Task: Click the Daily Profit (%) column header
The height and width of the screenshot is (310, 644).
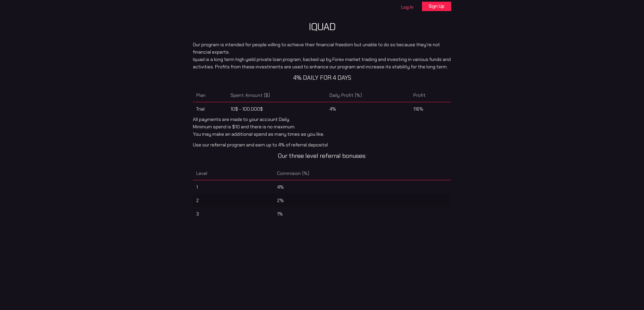Action: pos(345,95)
